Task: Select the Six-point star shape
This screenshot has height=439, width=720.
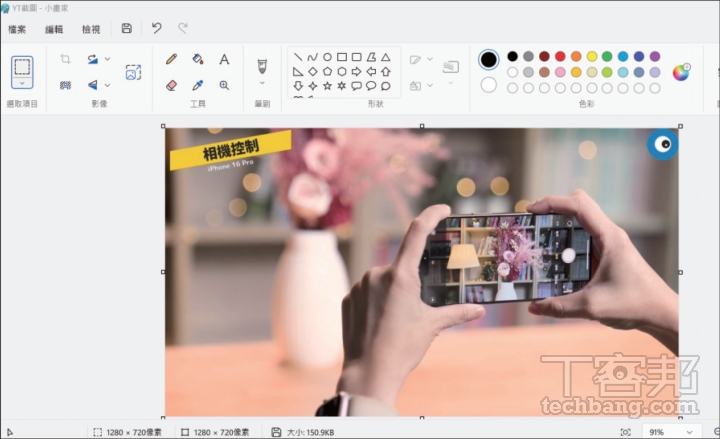Action: click(342, 86)
